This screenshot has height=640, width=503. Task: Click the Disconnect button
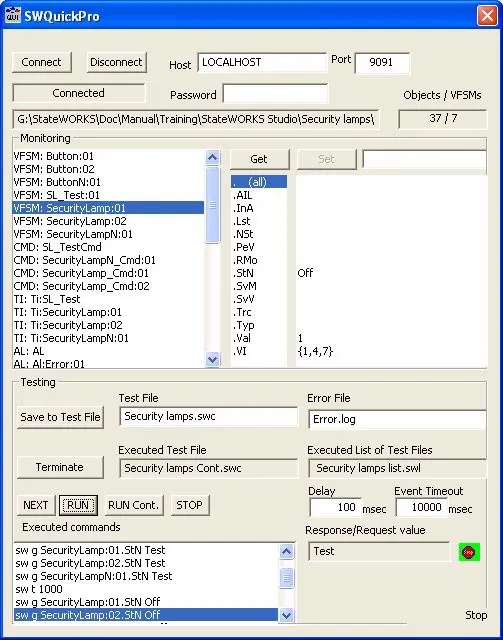pos(116,62)
